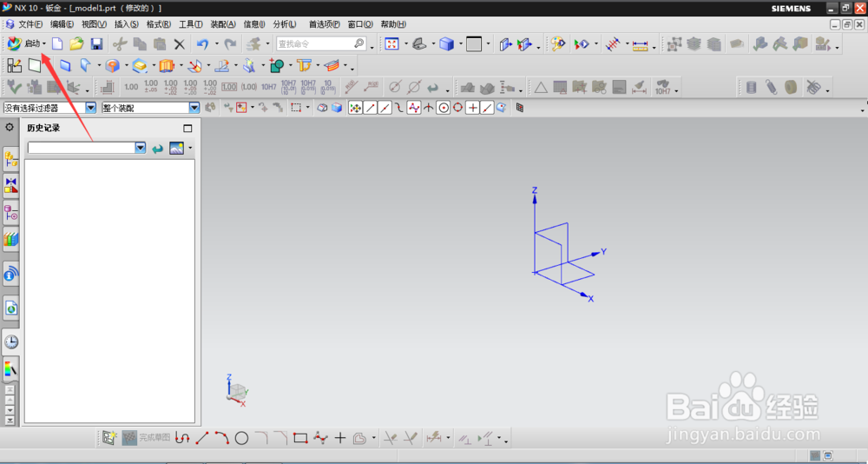Open the 插入(S) menu
Viewport: 868px width, 464px height.
[126, 24]
